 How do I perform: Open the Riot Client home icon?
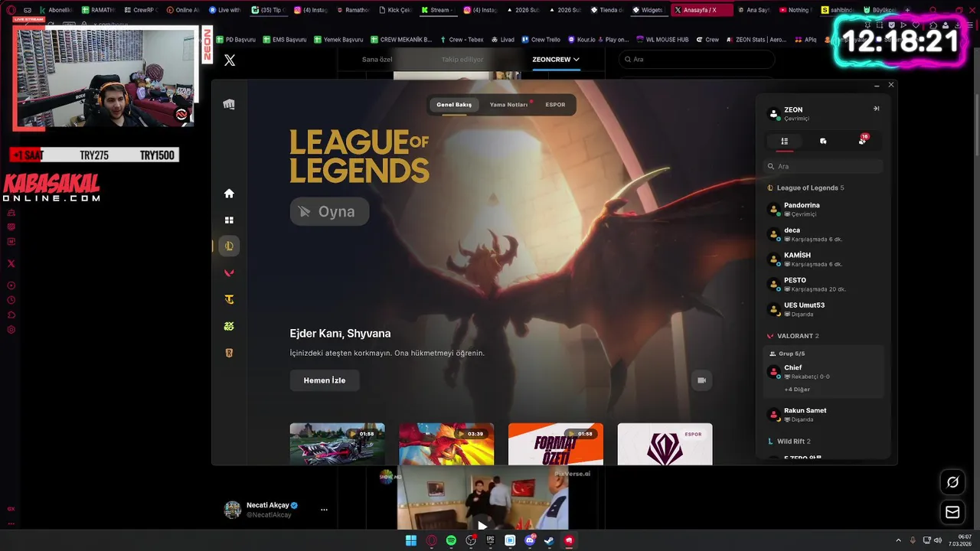(x=229, y=194)
